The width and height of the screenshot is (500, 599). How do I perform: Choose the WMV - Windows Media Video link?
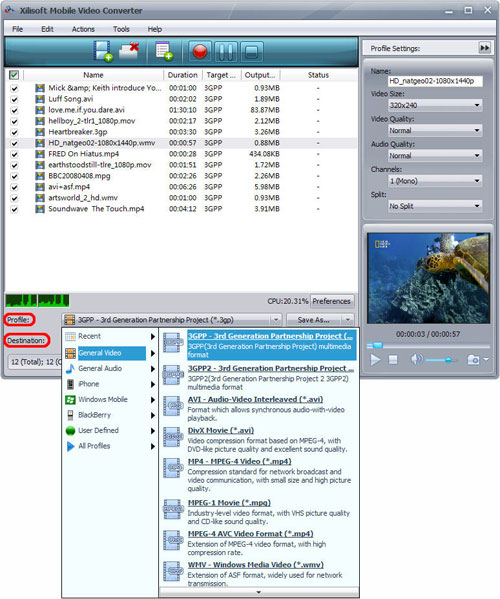256,564
